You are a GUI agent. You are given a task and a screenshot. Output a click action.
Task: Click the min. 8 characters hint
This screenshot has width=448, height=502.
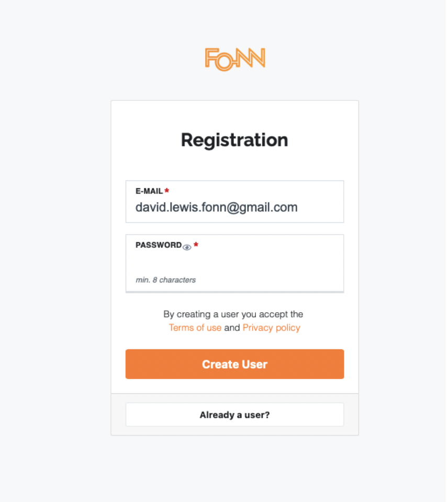pos(166,280)
